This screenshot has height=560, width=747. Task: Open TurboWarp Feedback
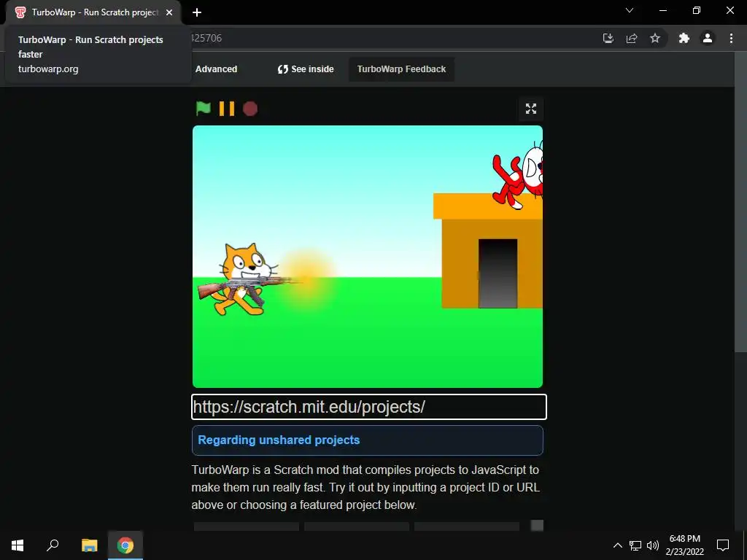(401, 69)
